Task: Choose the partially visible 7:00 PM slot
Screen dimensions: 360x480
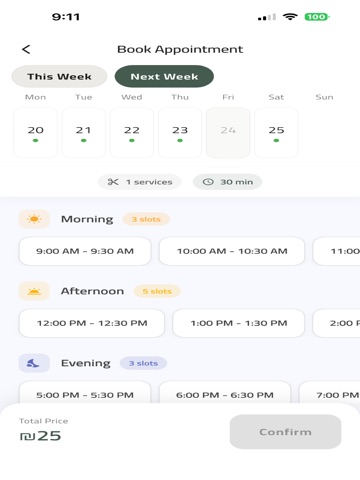Action: pyautogui.click(x=330, y=393)
